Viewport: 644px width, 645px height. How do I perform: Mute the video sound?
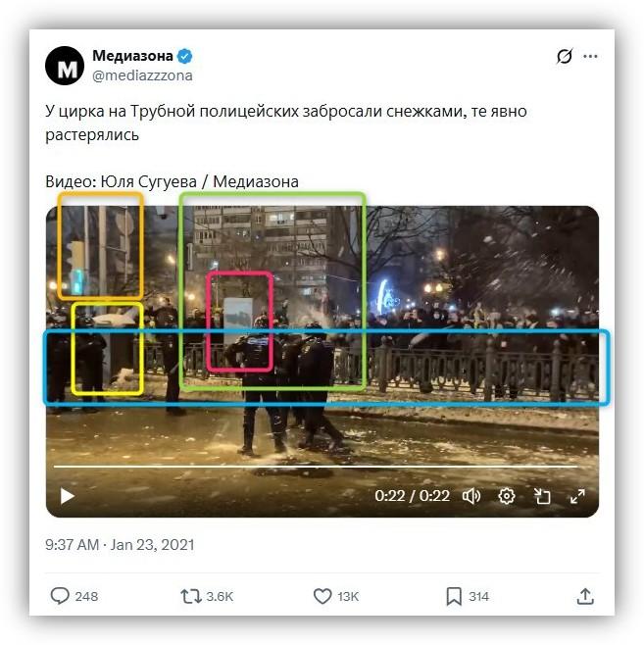click(x=471, y=496)
